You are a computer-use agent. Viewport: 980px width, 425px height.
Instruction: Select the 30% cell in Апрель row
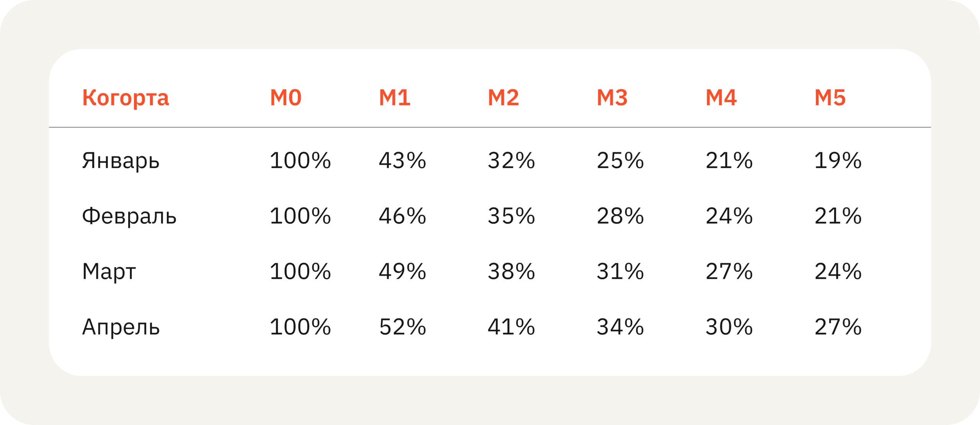click(729, 327)
